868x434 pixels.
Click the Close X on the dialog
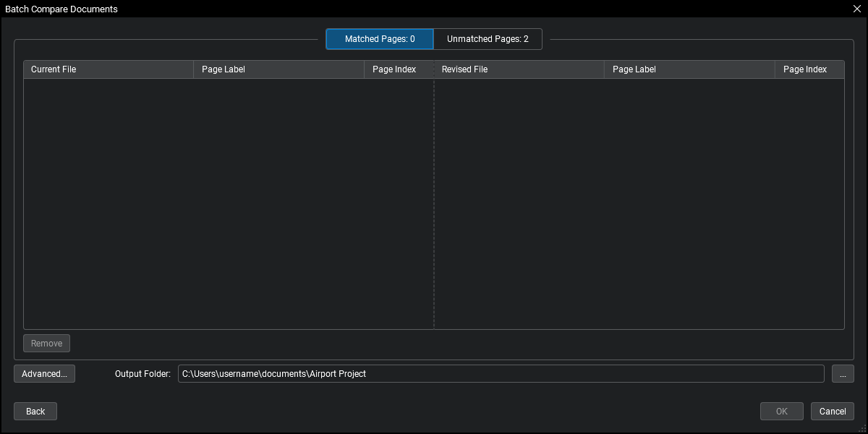coord(856,9)
